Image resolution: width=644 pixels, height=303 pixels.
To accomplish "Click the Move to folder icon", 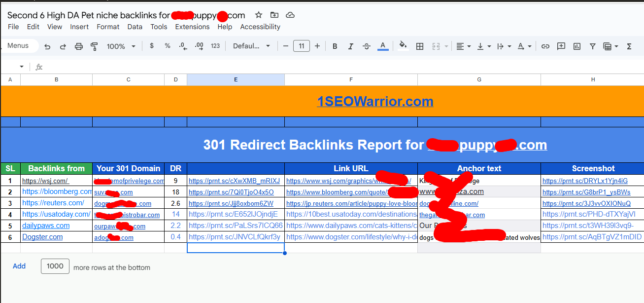I will pos(274,15).
